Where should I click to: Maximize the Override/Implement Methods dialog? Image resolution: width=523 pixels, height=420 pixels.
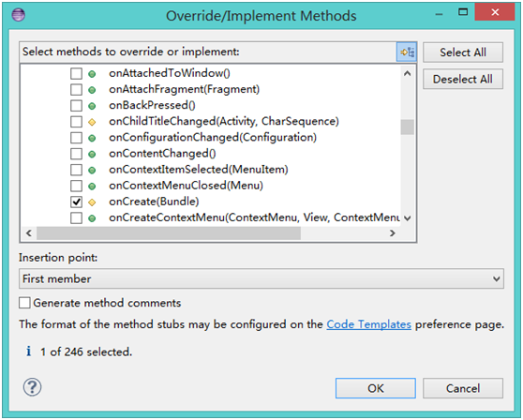click(463, 12)
